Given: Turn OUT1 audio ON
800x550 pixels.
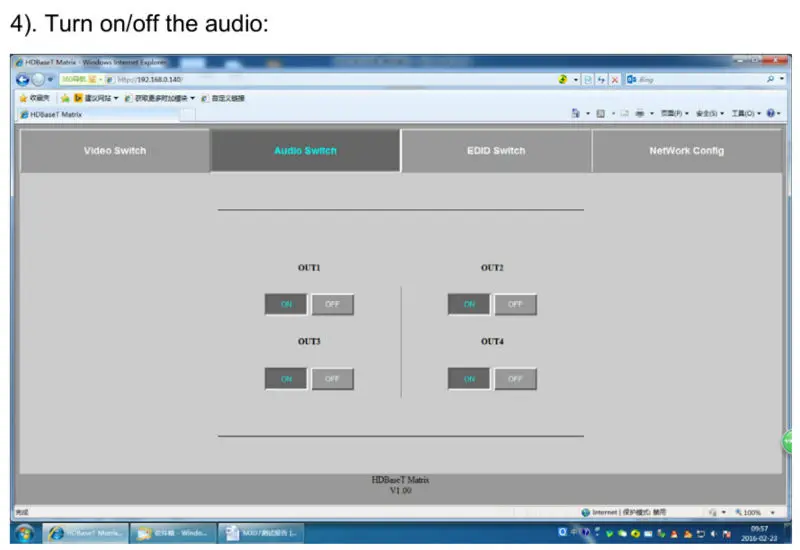Looking at the screenshot, I should pyautogui.click(x=286, y=304).
